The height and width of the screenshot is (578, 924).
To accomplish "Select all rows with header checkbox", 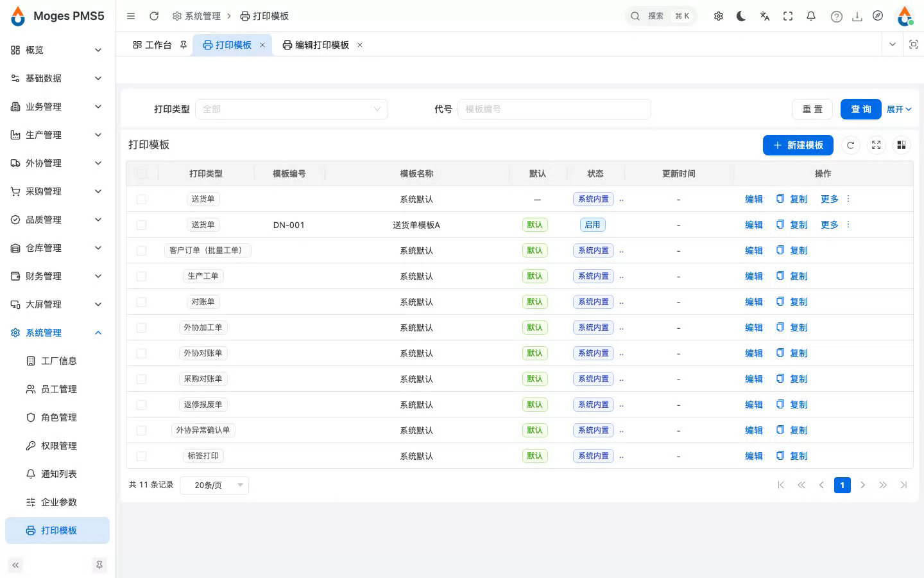I will (142, 173).
